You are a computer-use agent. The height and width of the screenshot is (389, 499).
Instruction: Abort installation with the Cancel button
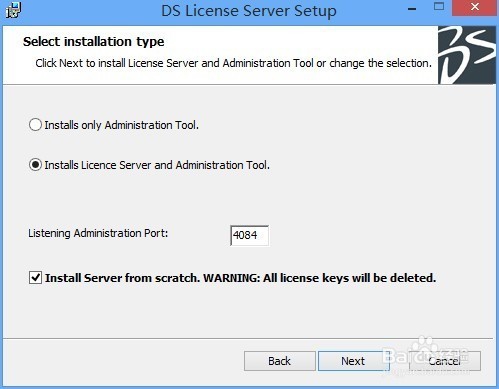click(x=445, y=361)
